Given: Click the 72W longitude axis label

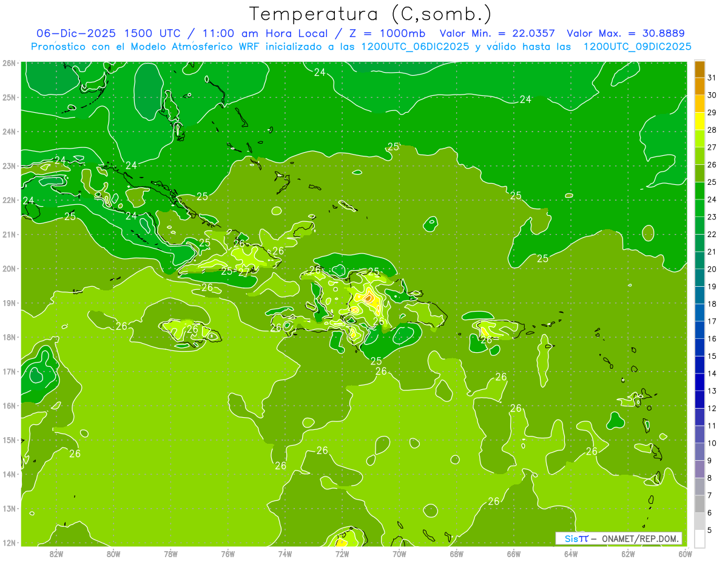Looking at the screenshot, I should 342,554.
